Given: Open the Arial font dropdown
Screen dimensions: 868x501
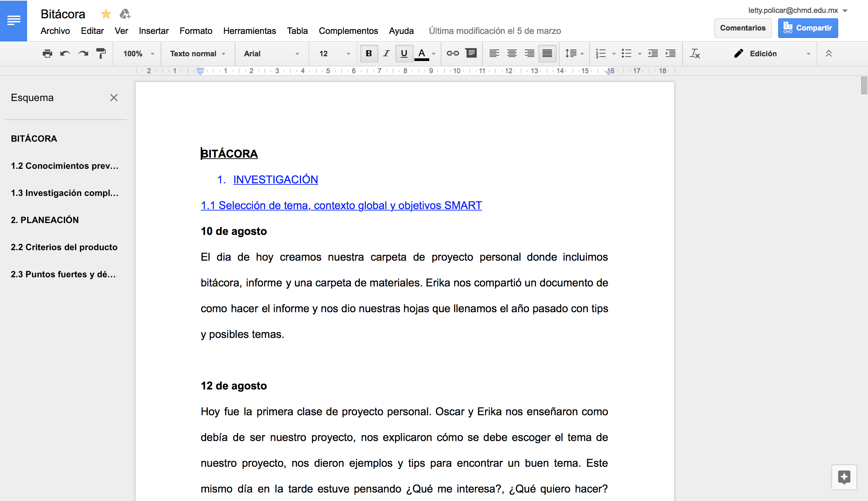Looking at the screenshot, I should 271,53.
